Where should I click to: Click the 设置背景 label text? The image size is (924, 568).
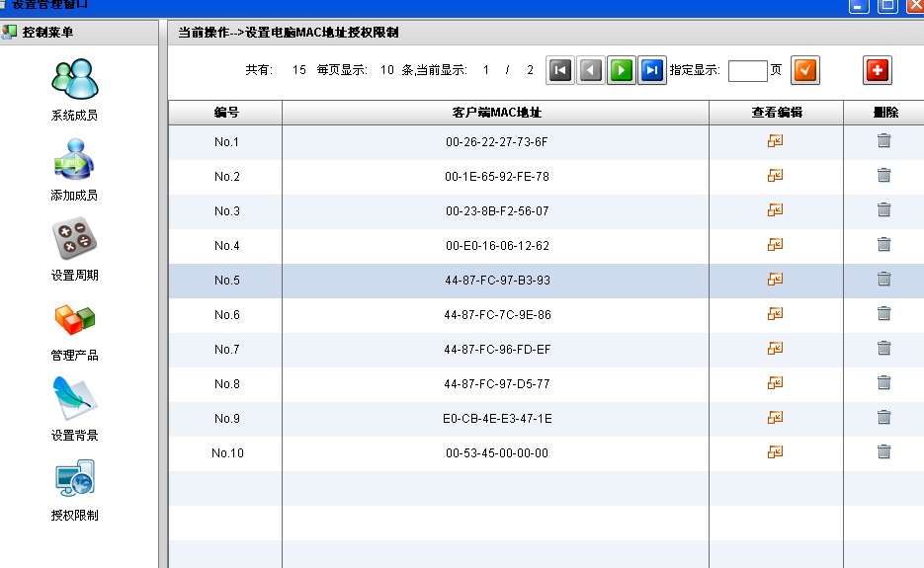click(75, 436)
